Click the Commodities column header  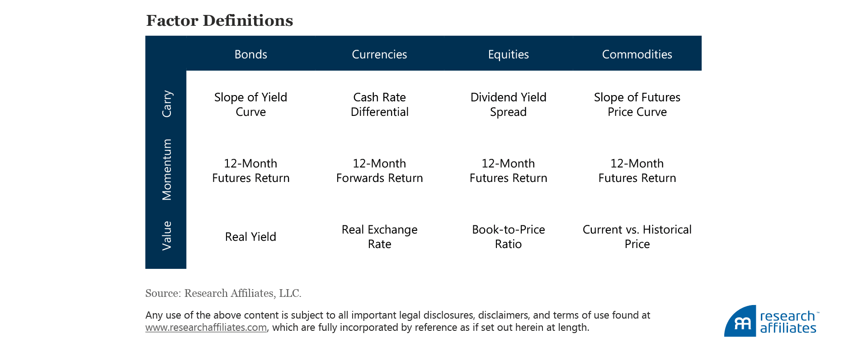[637, 54]
